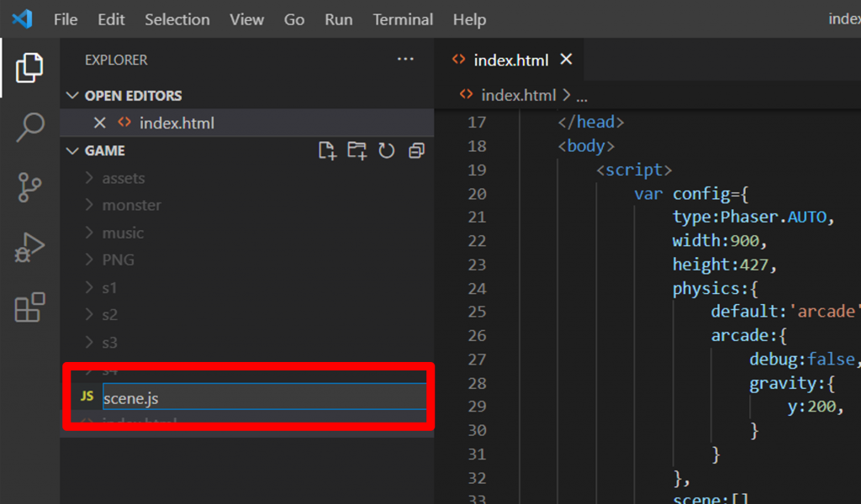
Task: Click New Folder icon in GAME header
Action: click(357, 150)
